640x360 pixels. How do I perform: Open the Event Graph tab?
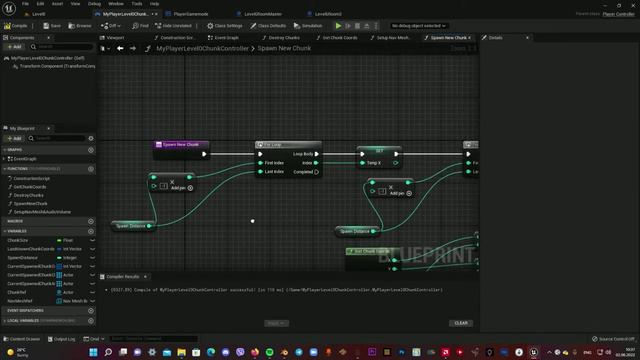[223, 38]
